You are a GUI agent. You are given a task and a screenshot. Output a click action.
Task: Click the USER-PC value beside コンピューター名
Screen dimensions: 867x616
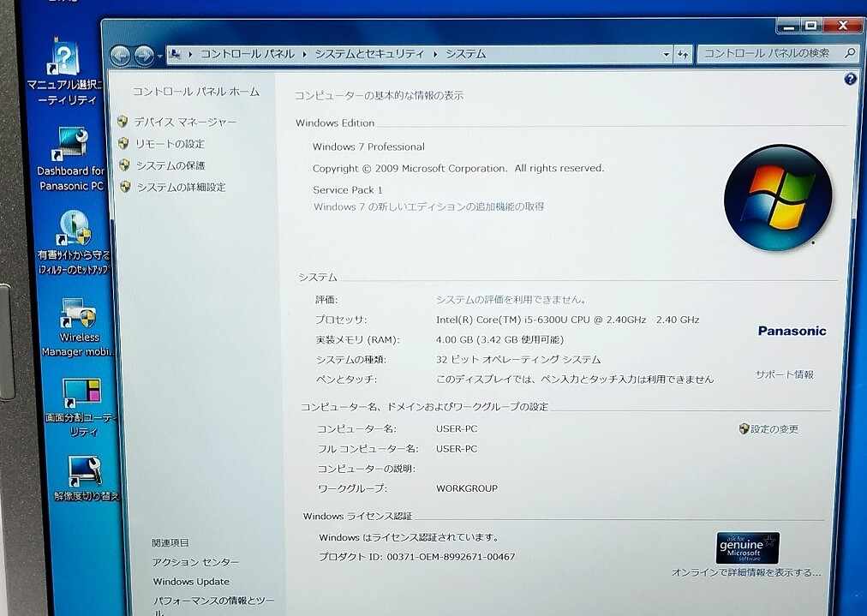(x=457, y=428)
